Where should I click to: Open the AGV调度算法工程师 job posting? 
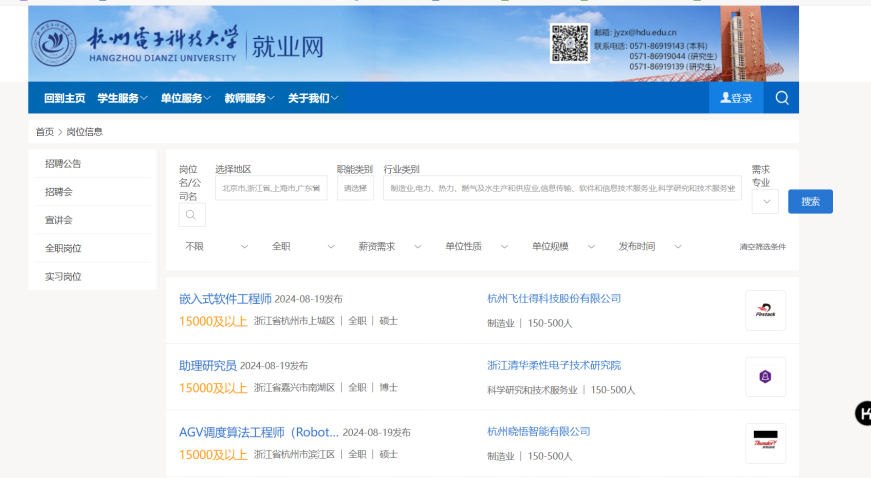(258, 432)
